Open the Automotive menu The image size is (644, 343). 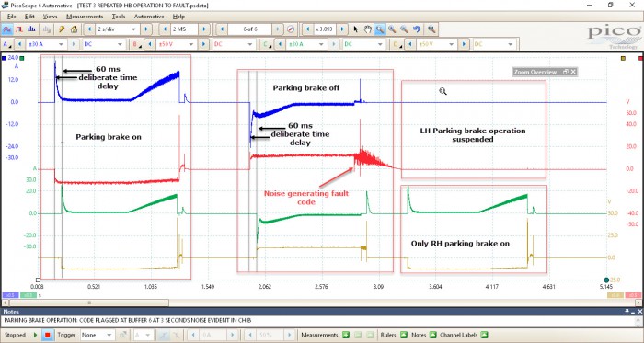(149, 17)
